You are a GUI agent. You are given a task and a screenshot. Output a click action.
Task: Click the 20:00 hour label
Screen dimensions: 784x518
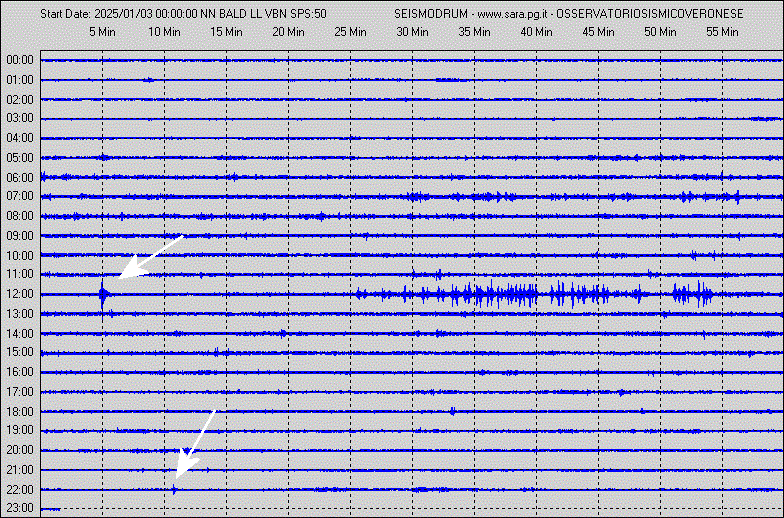coord(20,450)
